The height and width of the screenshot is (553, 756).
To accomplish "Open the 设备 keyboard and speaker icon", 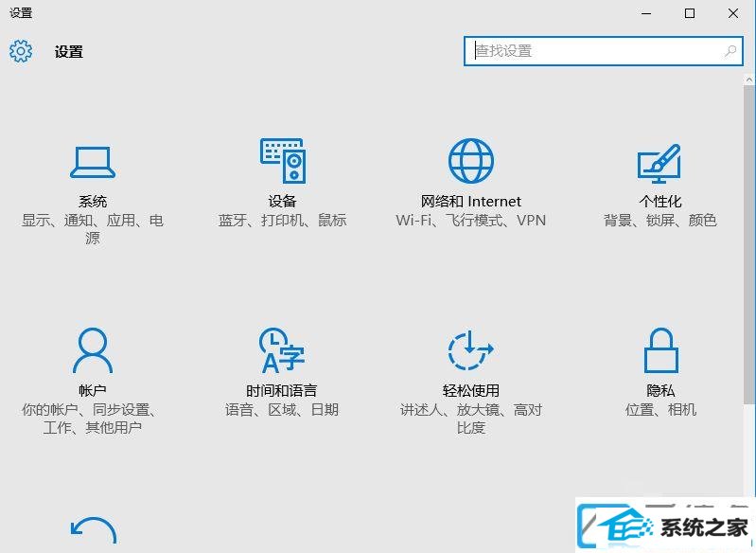I will (283, 161).
